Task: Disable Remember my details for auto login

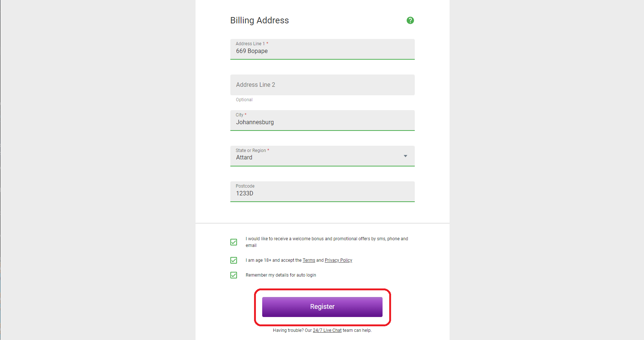Action: click(234, 275)
